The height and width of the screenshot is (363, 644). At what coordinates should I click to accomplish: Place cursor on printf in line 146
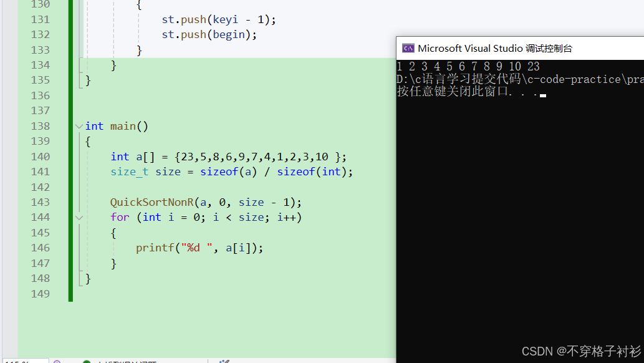click(x=155, y=248)
